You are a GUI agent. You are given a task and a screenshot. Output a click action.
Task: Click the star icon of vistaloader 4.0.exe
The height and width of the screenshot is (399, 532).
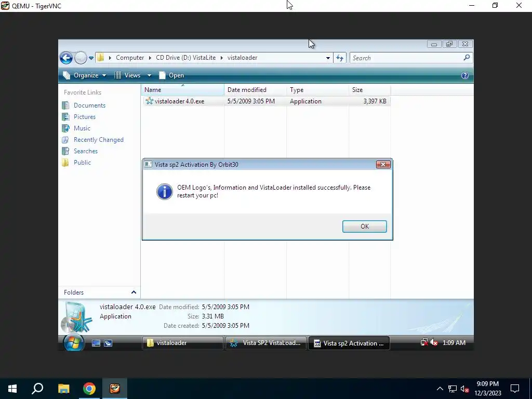click(149, 101)
